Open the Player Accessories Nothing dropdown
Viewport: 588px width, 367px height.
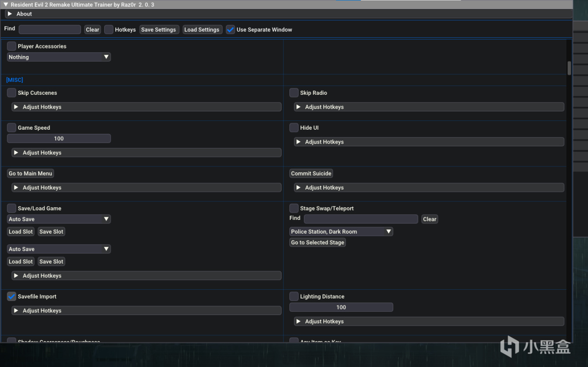pos(59,57)
